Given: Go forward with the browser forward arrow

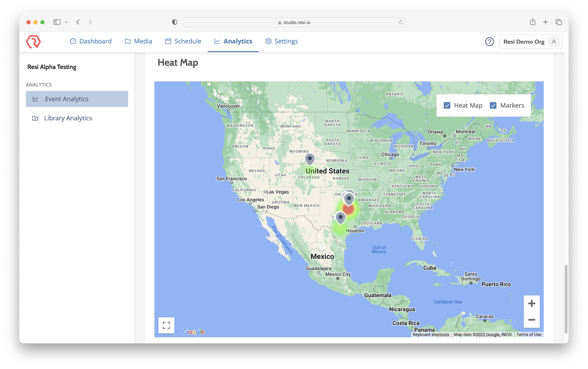Looking at the screenshot, I should [90, 22].
